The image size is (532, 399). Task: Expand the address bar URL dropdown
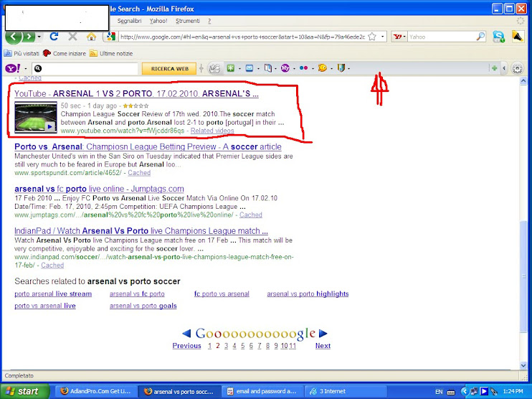(382, 37)
